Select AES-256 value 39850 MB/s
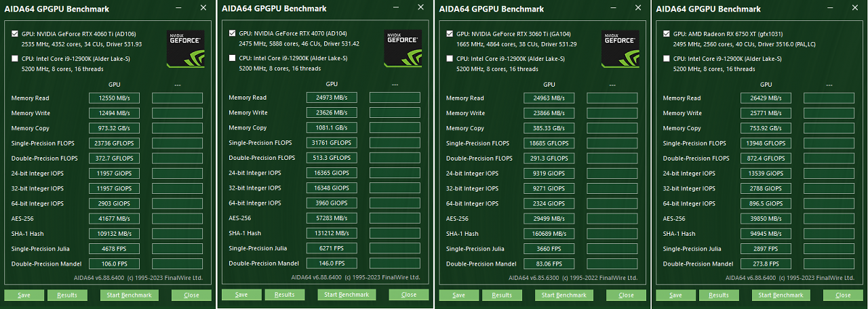The height and width of the screenshot is (309, 868). 766,218
